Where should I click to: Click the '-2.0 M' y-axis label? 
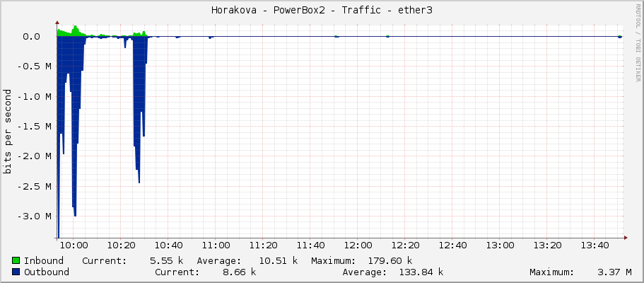pos(35,156)
